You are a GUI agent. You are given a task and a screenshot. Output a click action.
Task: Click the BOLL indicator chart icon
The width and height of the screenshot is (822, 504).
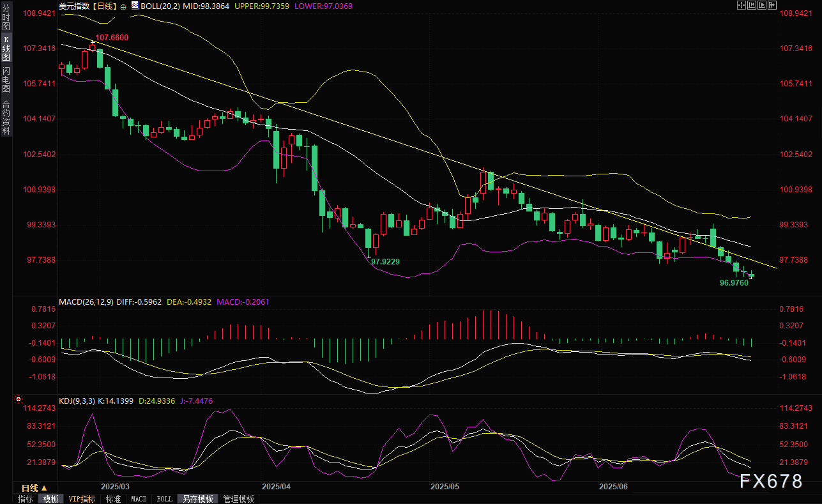135,6
